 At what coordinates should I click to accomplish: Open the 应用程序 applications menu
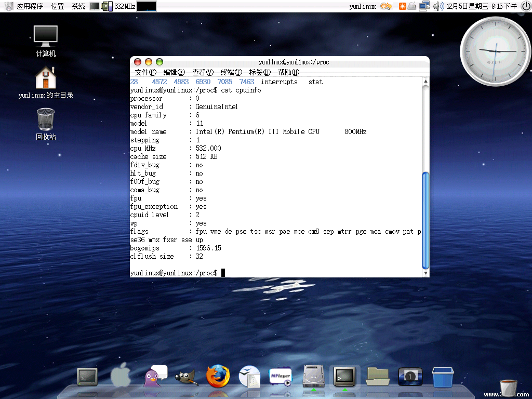pos(30,6)
